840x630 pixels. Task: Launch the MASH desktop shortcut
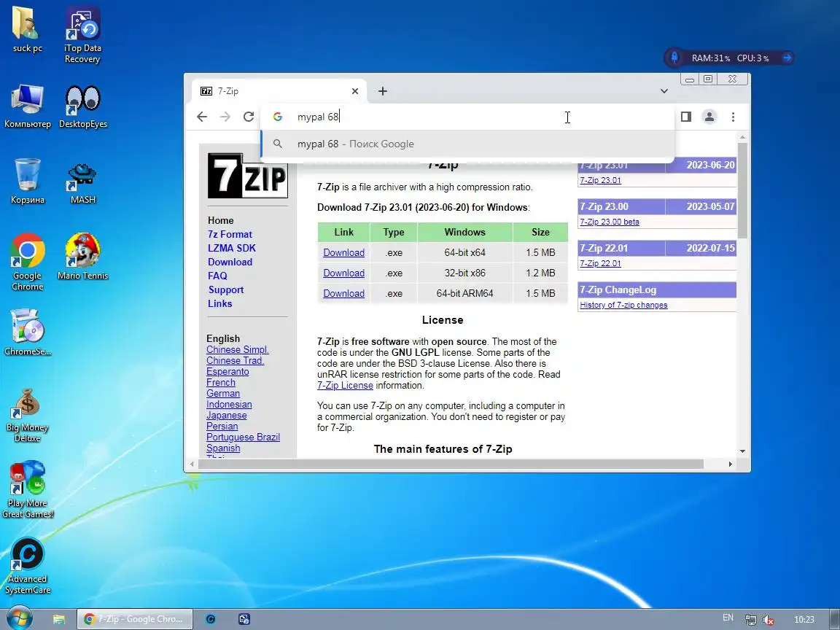82,182
